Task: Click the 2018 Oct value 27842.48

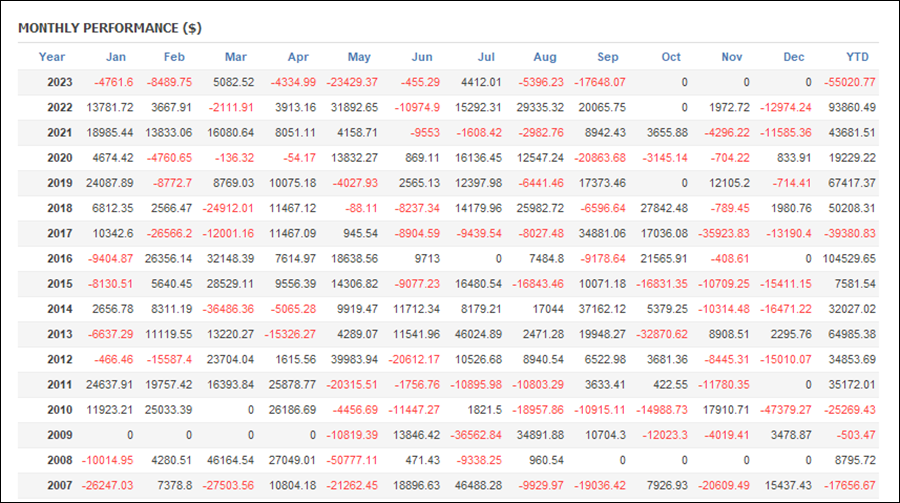Action: [x=664, y=208]
